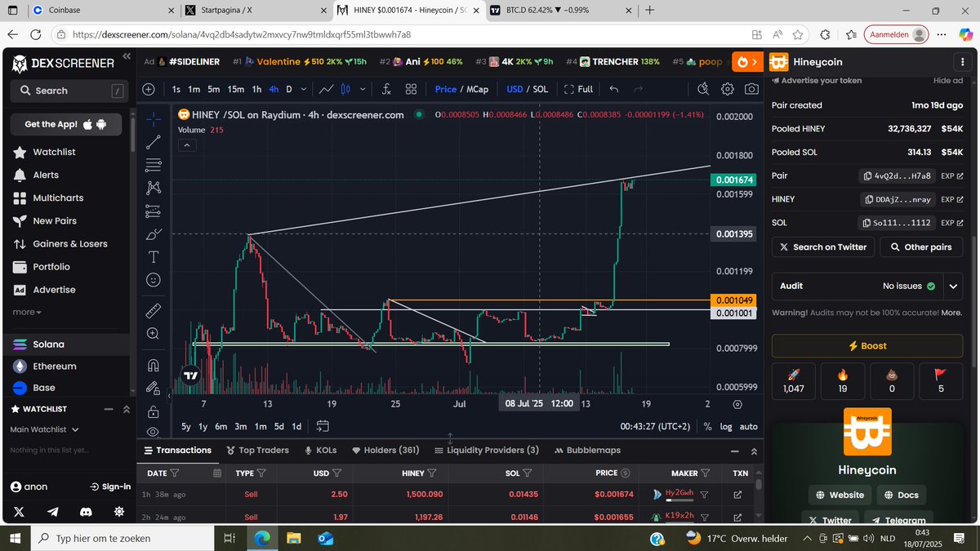Open the go-to-date calendar icon

(x=322, y=426)
